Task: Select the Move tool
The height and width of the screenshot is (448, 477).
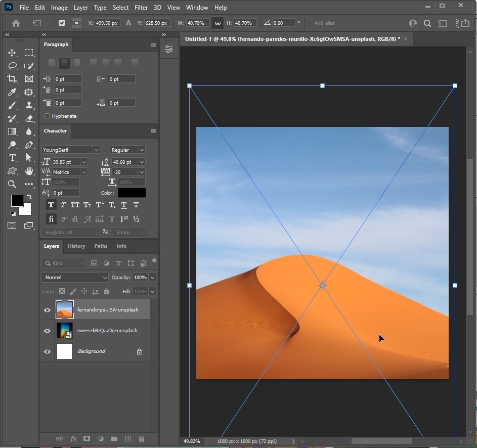Action: (x=12, y=53)
